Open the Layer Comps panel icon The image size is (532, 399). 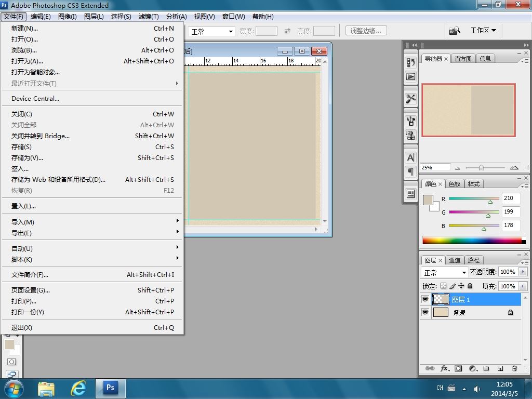(x=410, y=194)
